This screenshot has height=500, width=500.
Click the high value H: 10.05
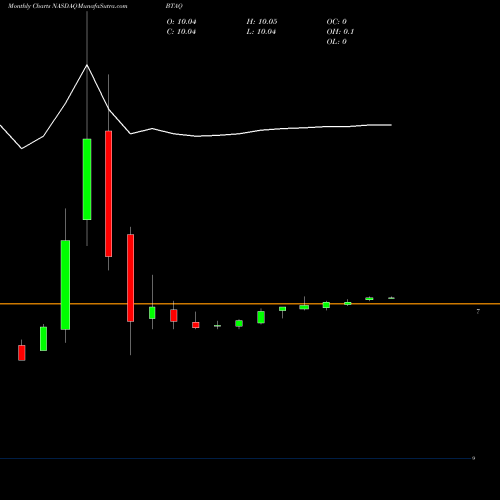(x=262, y=22)
